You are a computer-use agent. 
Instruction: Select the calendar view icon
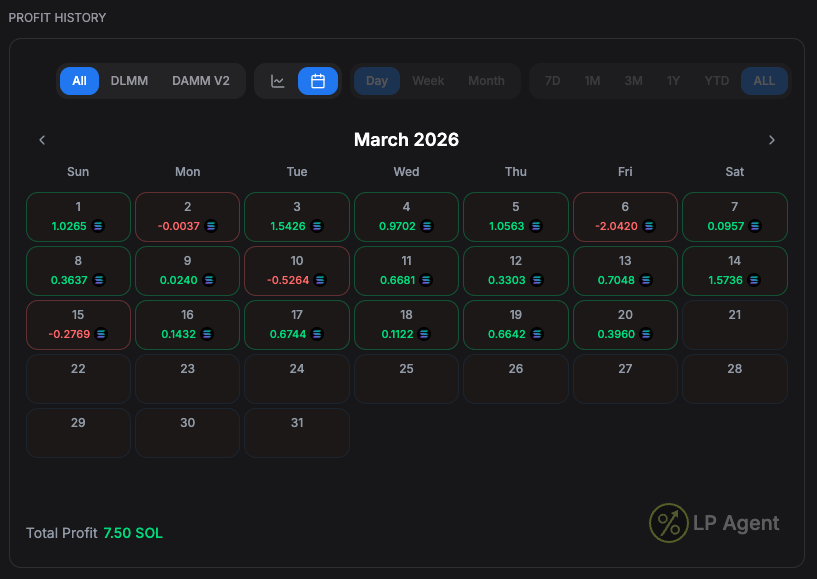coord(318,81)
